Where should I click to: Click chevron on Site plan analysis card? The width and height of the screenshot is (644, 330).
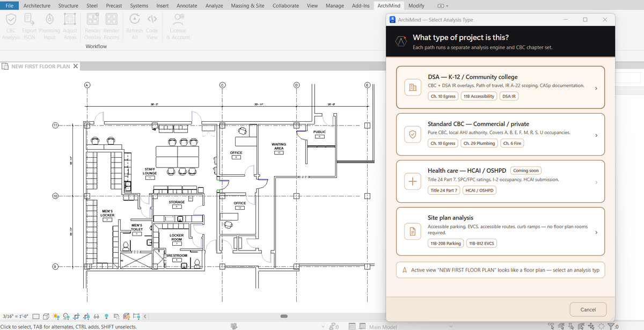596,232
